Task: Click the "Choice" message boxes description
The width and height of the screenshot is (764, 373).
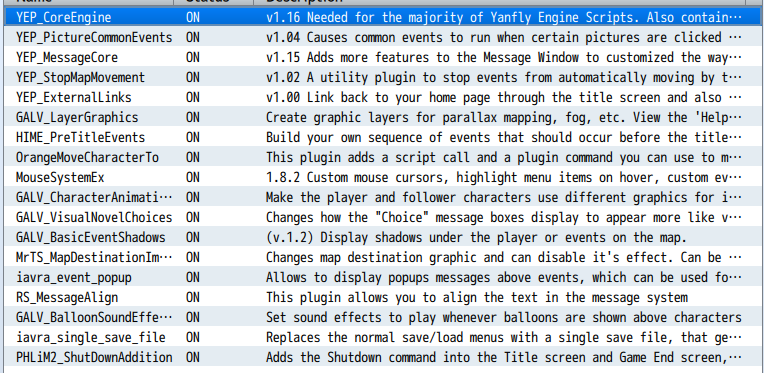Action: (504, 217)
